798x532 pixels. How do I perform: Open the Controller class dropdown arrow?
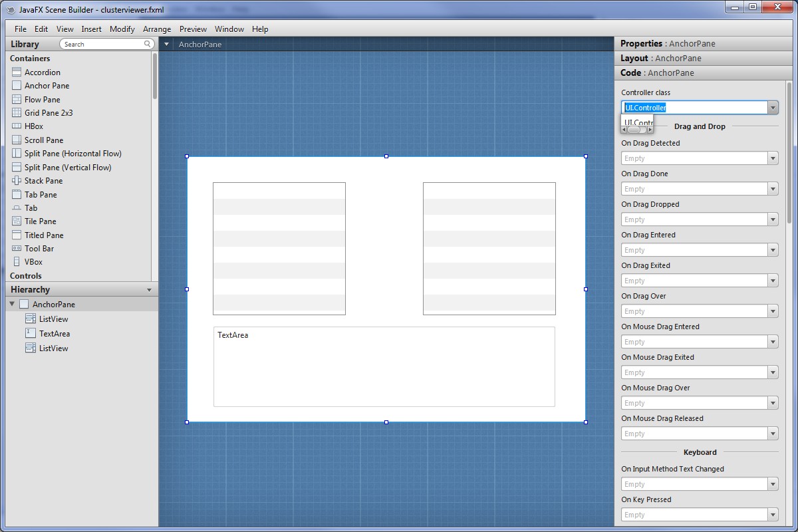pos(772,108)
